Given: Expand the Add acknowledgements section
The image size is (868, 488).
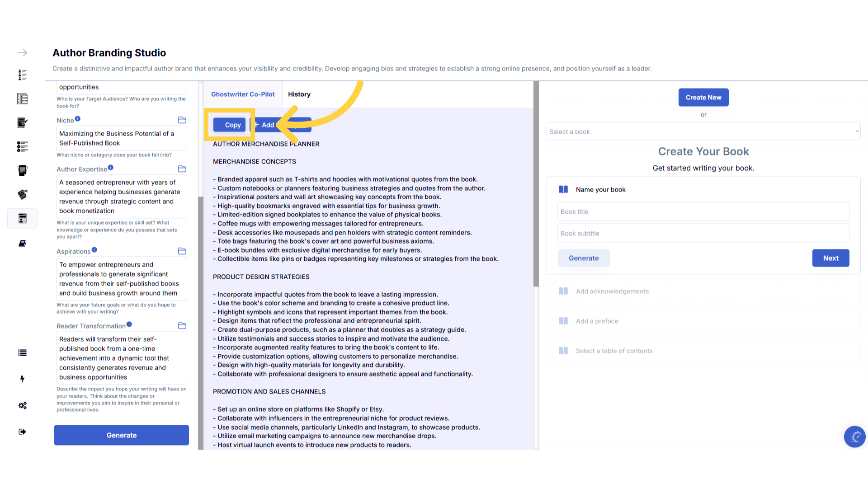Looking at the screenshot, I should (x=612, y=291).
